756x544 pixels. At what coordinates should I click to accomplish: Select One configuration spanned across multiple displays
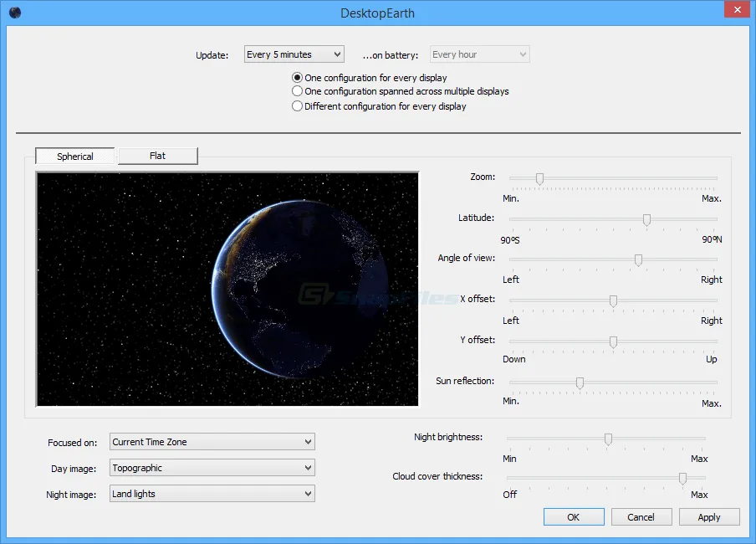pos(401,91)
